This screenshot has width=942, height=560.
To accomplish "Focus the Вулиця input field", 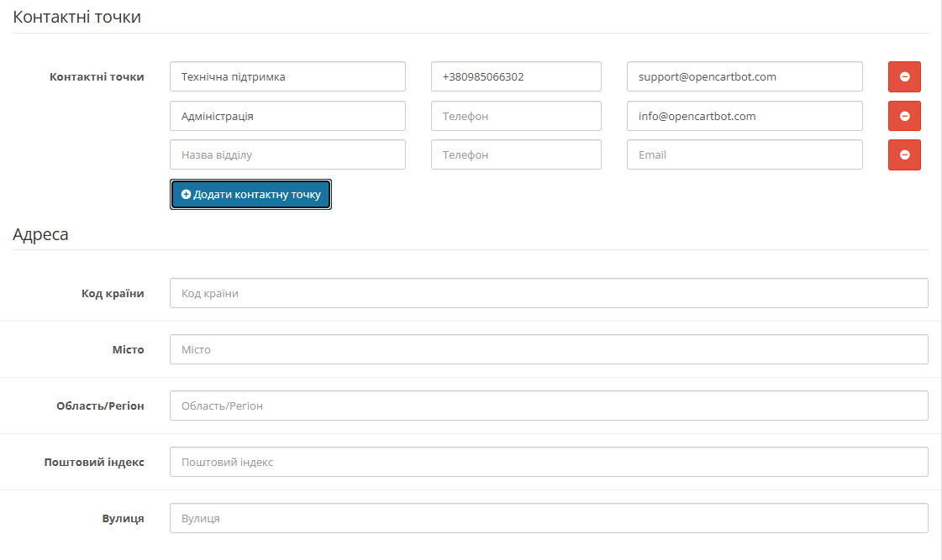I will [549, 518].
